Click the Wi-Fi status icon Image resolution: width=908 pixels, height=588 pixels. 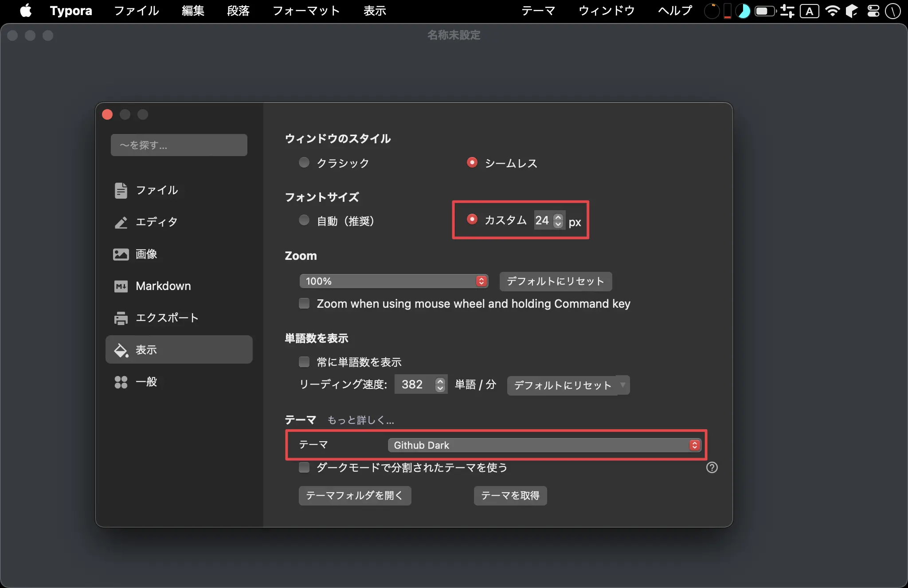[832, 11]
